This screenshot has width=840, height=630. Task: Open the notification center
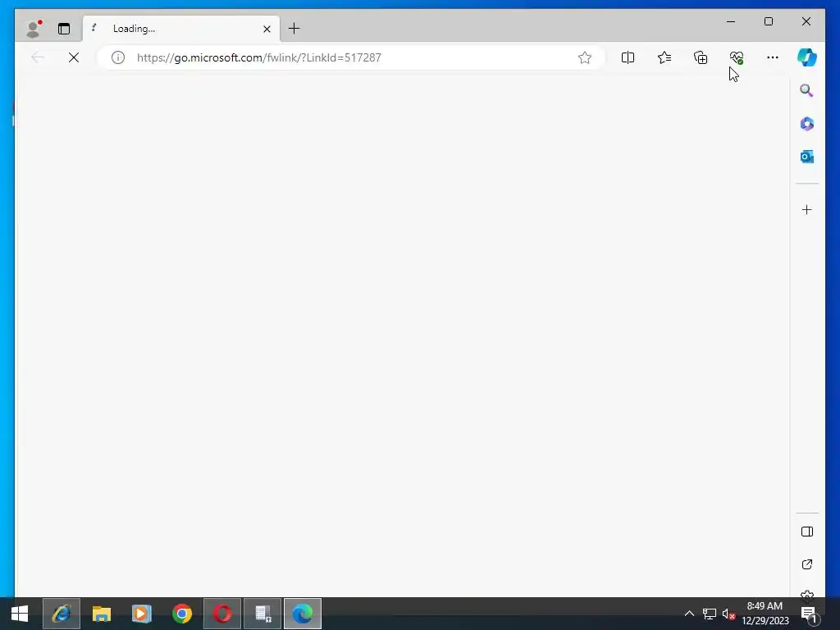(809, 614)
